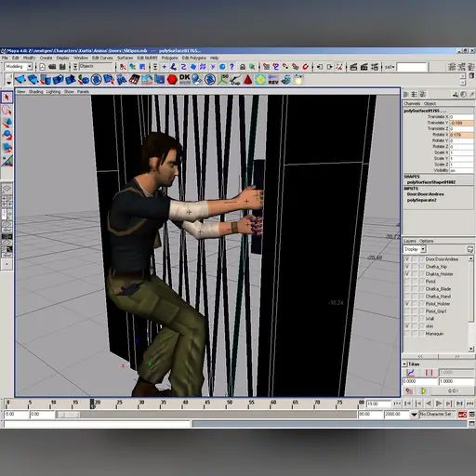Open the sel field type dropdown
The width and height of the screenshot is (476, 476).
(x=390, y=67)
